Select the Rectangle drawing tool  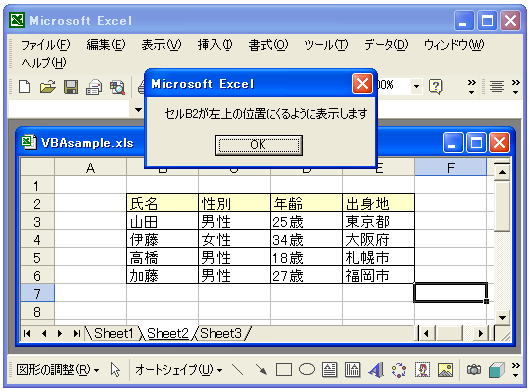coord(284,370)
